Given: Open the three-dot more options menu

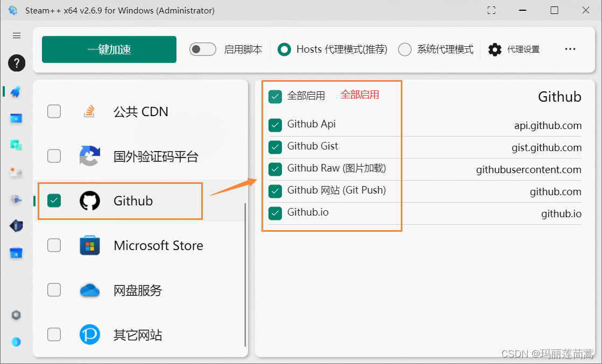Looking at the screenshot, I should click(570, 49).
